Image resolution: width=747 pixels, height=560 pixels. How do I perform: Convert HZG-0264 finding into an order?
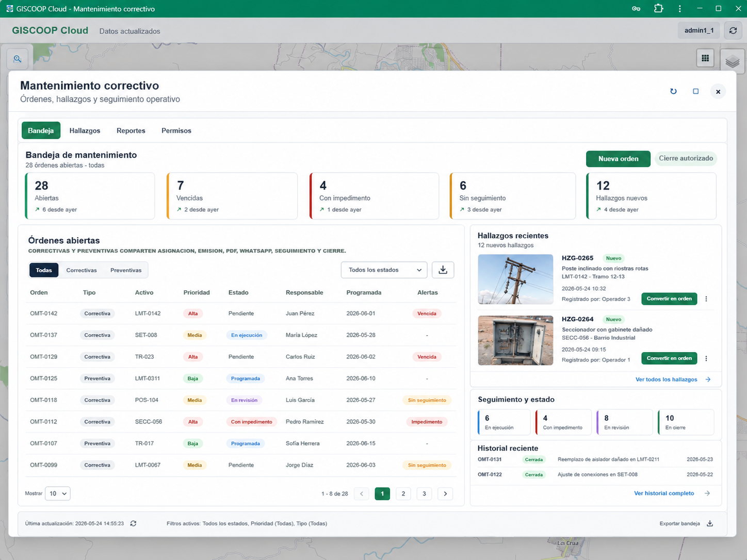669,358
